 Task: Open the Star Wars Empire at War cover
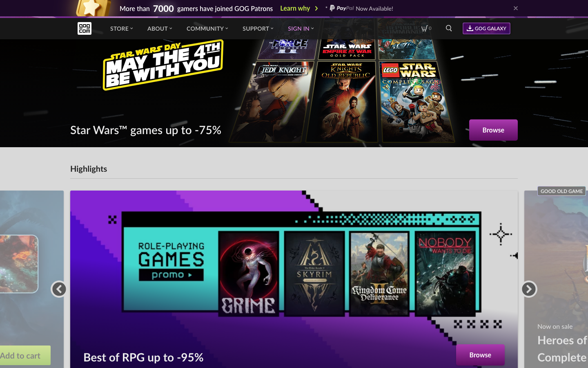pyautogui.click(x=347, y=49)
